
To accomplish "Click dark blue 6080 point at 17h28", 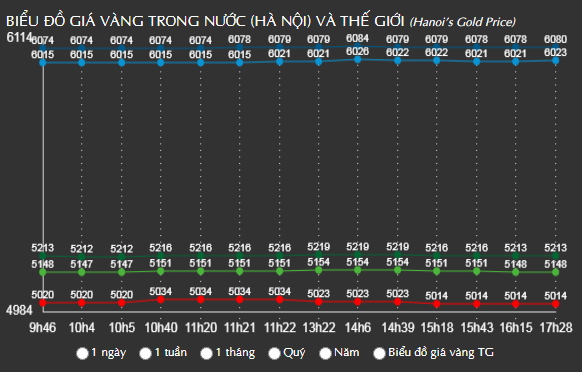I will (555, 48).
